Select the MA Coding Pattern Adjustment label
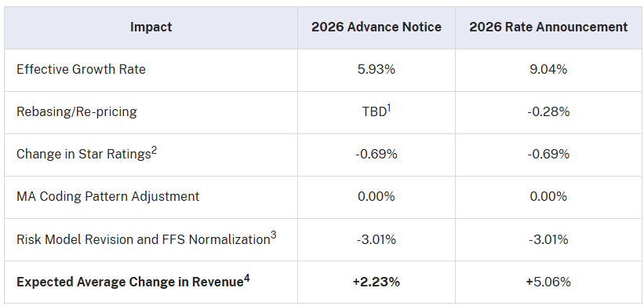Image resolution: width=644 pixels, height=306 pixels. 108,196
